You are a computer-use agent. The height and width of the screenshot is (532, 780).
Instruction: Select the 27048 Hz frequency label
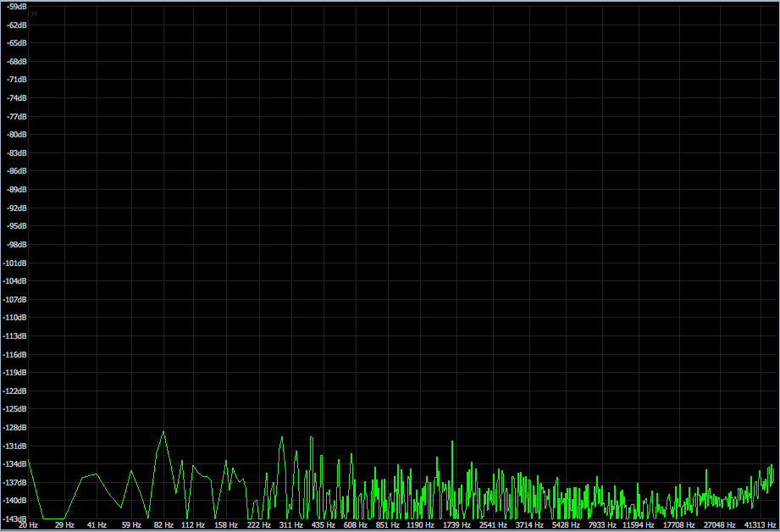[x=720, y=525]
